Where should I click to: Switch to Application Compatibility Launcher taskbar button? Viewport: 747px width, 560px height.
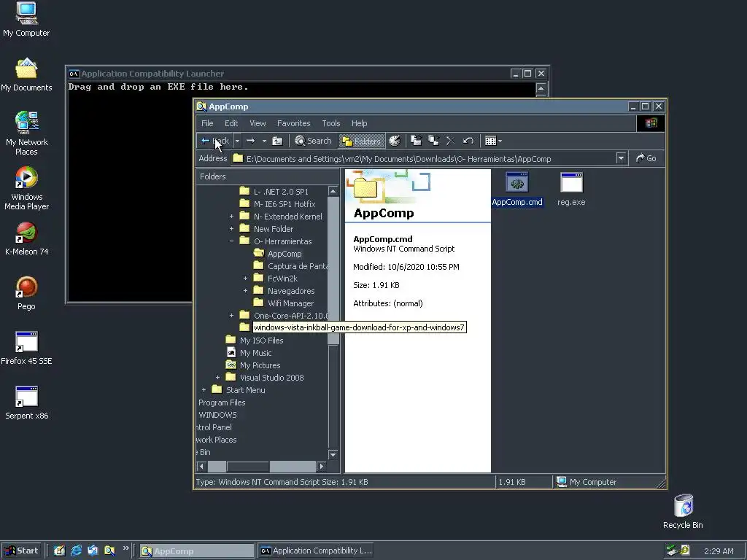click(x=316, y=551)
